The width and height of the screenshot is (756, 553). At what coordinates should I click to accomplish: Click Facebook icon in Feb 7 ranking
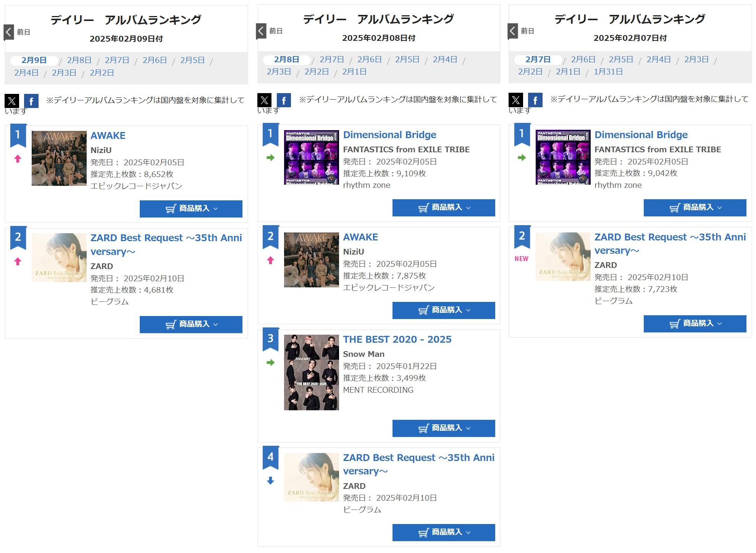point(535,100)
